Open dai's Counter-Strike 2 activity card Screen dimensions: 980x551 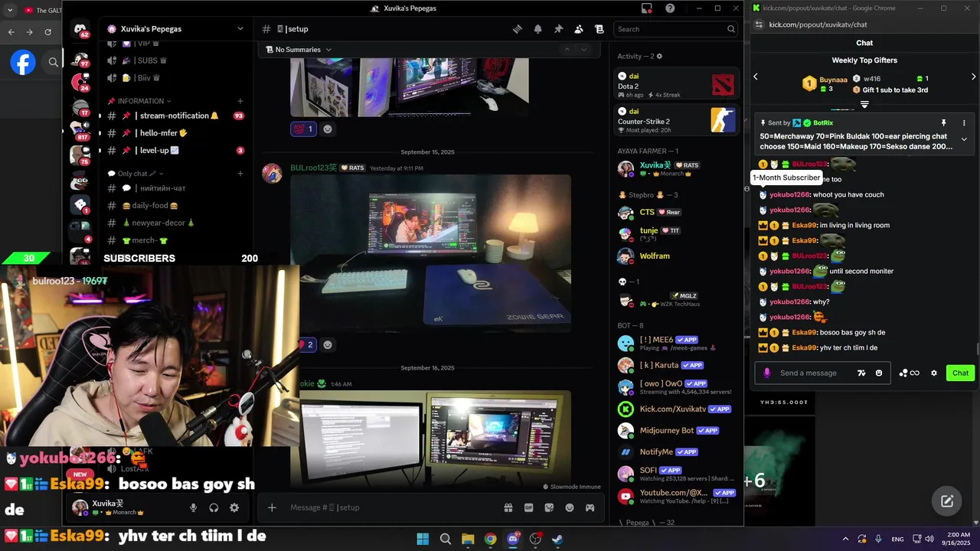point(677,120)
